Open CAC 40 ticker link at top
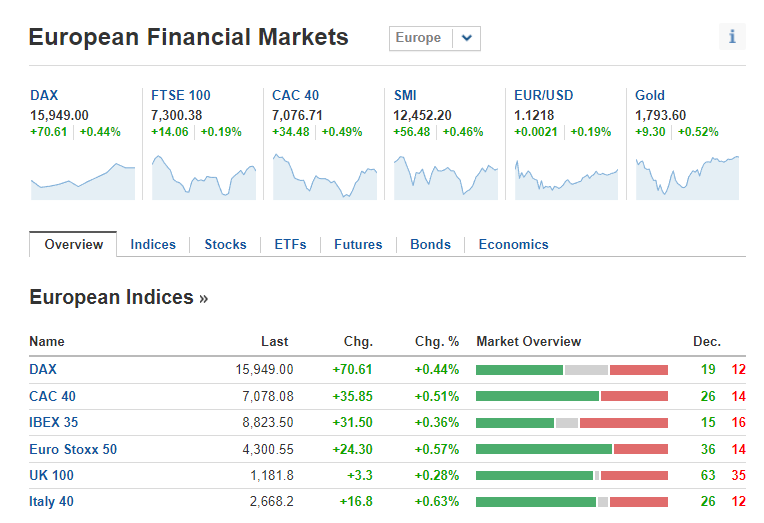The height and width of the screenshot is (523, 764). 295,95
